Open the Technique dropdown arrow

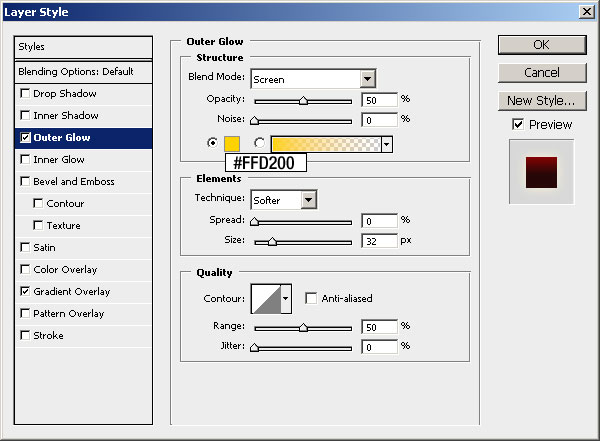308,199
